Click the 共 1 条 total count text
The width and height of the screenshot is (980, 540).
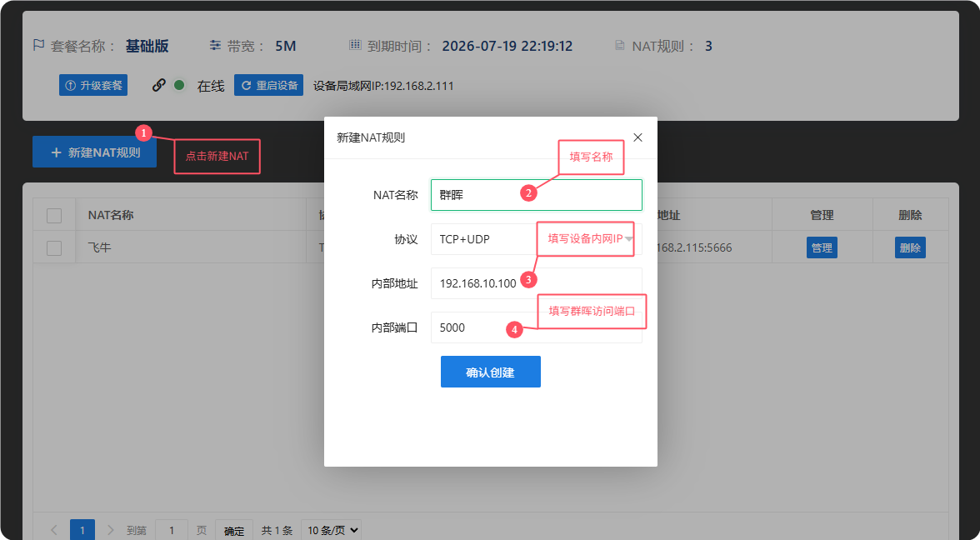[277, 530]
